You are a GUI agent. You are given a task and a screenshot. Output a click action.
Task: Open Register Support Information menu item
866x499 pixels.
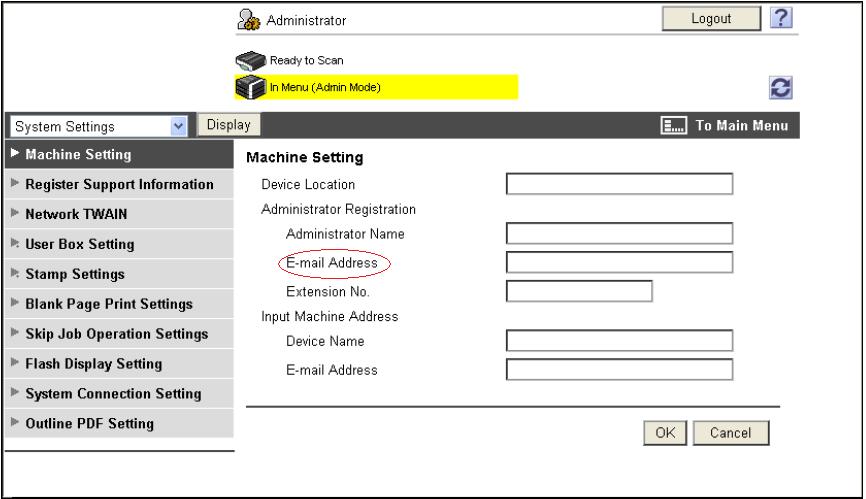119,184
